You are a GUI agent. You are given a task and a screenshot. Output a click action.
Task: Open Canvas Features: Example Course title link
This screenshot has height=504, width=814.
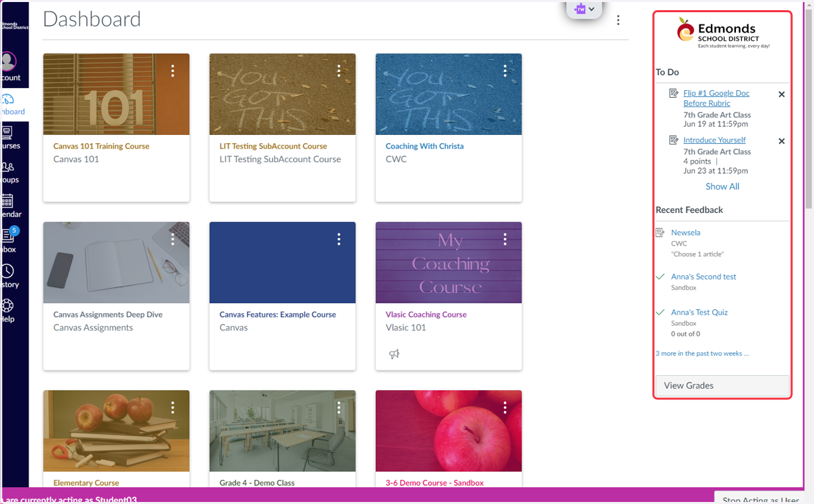277,314
